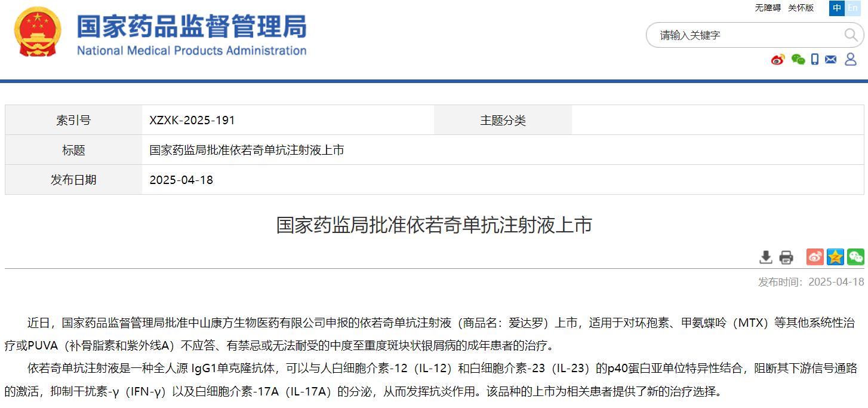This screenshot has height=408, width=868.
Task: Click inside the keyword search box
Action: click(734, 35)
